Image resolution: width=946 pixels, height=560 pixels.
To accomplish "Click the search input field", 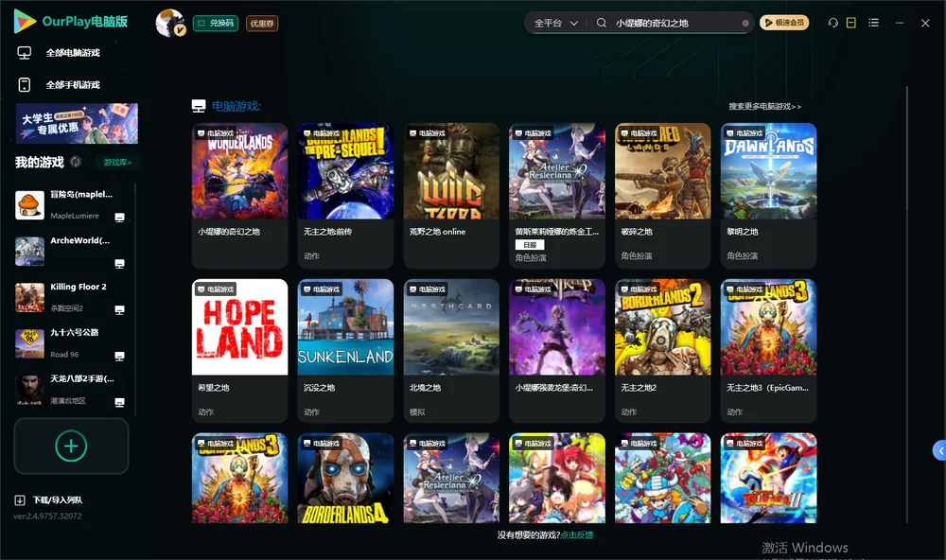I will (675, 23).
